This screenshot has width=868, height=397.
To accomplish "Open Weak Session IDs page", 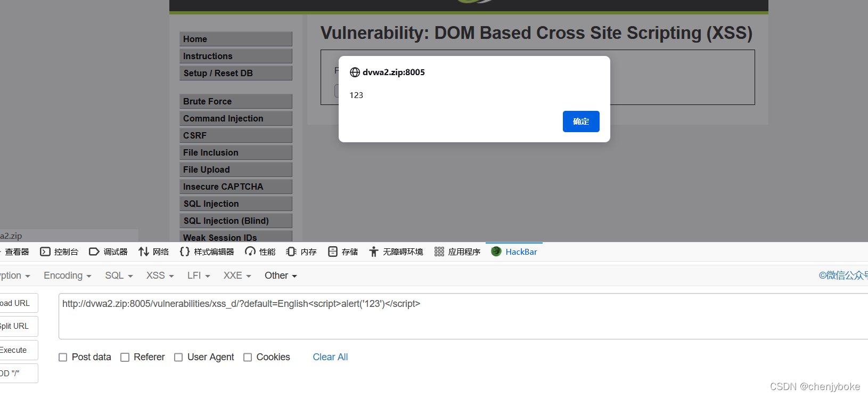I will point(236,237).
